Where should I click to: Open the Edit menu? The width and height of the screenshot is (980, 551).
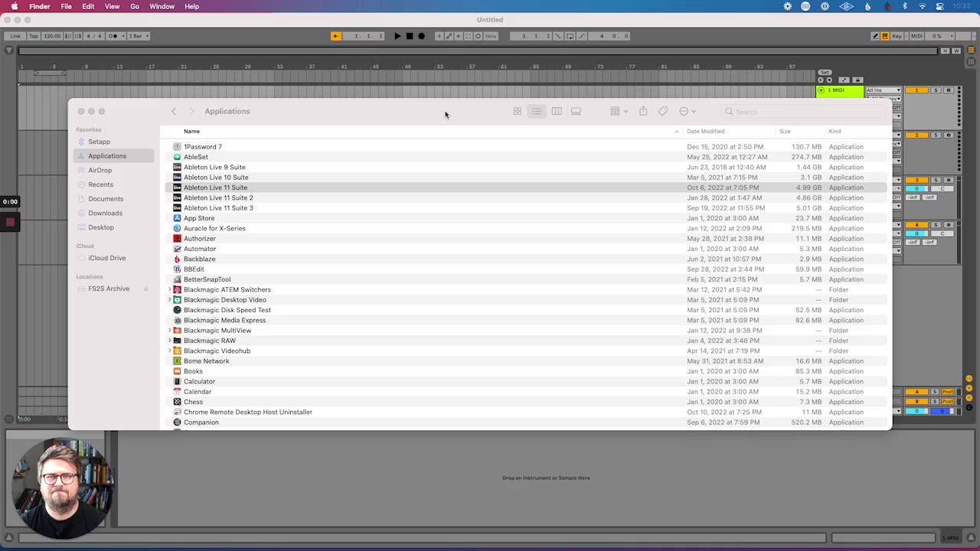pyautogui.click(x=88, y=7)
